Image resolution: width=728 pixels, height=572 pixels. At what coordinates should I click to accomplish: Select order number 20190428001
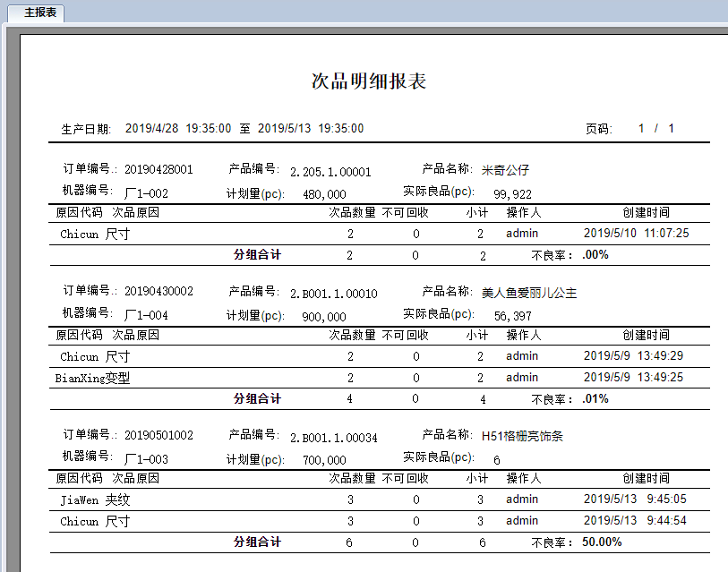tap(158, 169)
